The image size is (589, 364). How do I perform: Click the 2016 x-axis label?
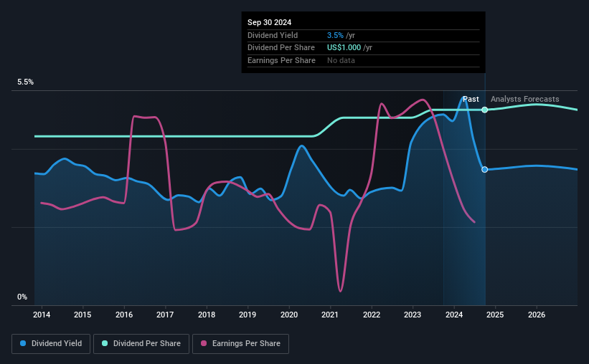click(x=124, y=315)
